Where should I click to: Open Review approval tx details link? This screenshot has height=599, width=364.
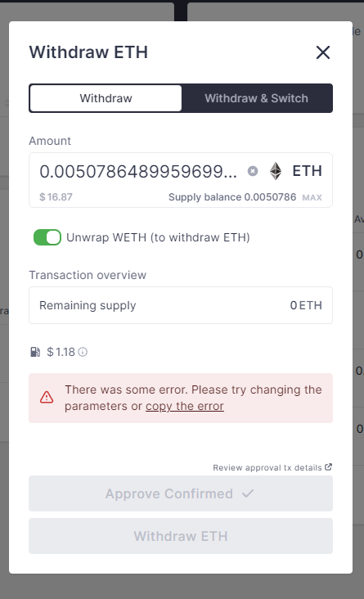pos(267,467)
